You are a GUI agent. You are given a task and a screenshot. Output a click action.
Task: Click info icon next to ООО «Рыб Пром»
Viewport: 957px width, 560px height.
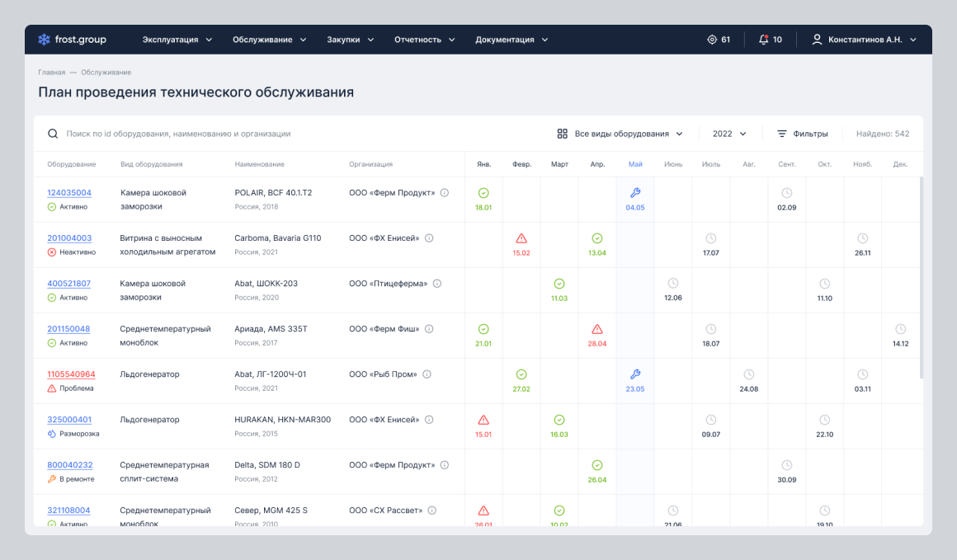point(427,374)
